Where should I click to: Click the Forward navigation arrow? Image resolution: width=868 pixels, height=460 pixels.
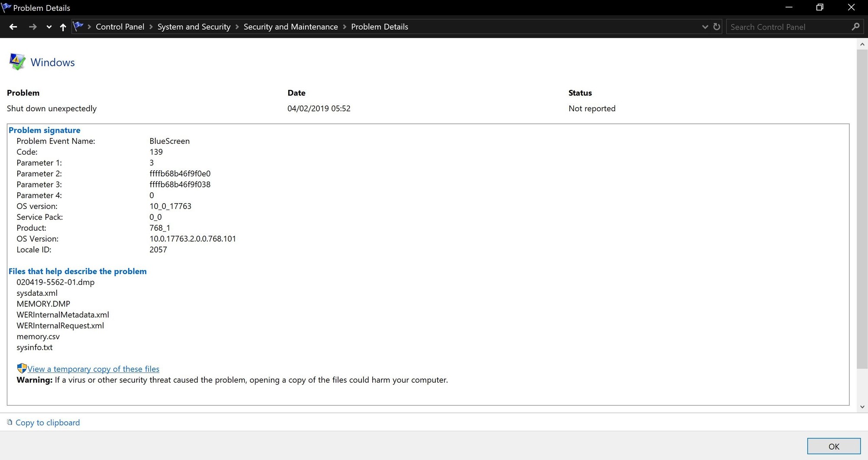(33, 27)
